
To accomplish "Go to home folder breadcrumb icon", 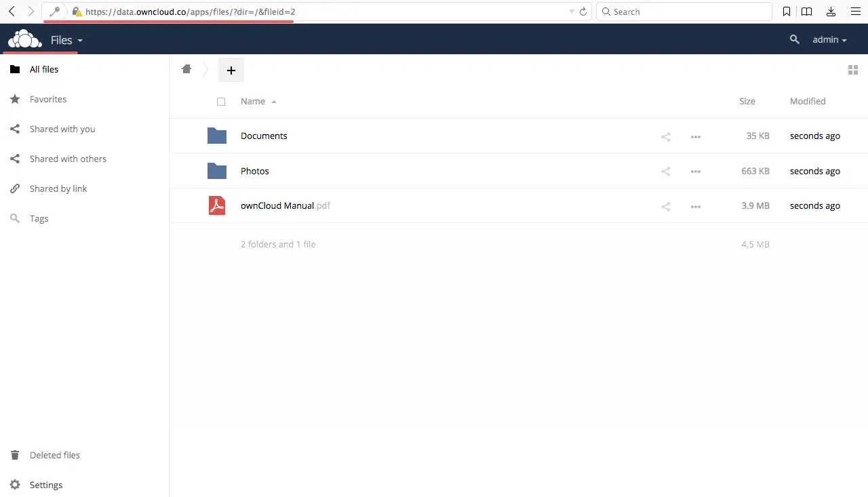I will [x=186, y=69].
